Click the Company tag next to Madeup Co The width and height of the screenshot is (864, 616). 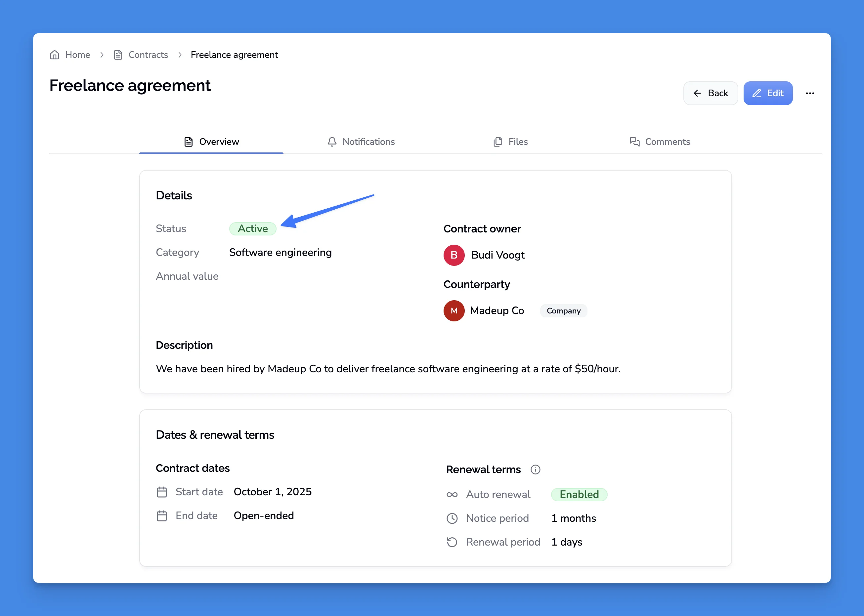pos(563,311)
